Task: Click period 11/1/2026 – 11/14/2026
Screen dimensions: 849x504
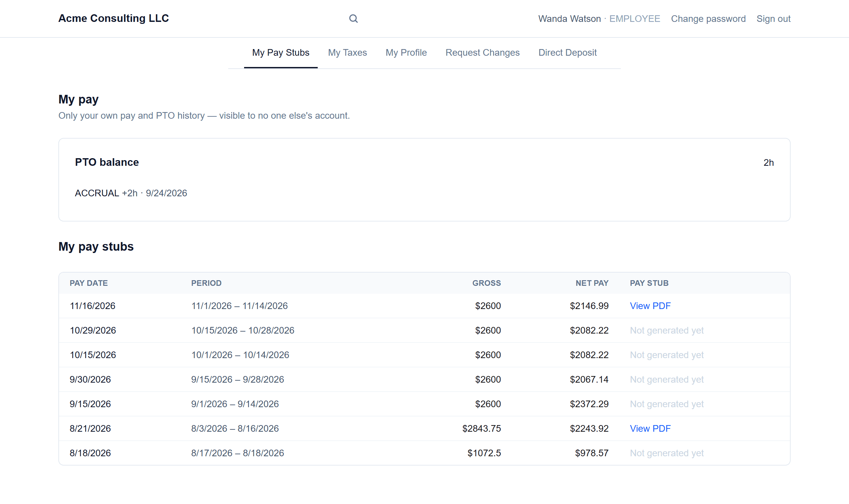Action: click(x=239, y=306)
